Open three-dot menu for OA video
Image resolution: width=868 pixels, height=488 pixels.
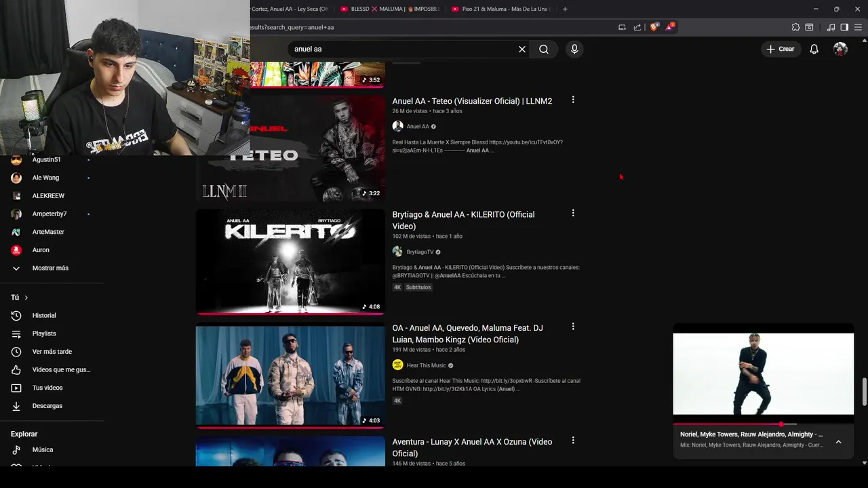(x=573, y=326)
